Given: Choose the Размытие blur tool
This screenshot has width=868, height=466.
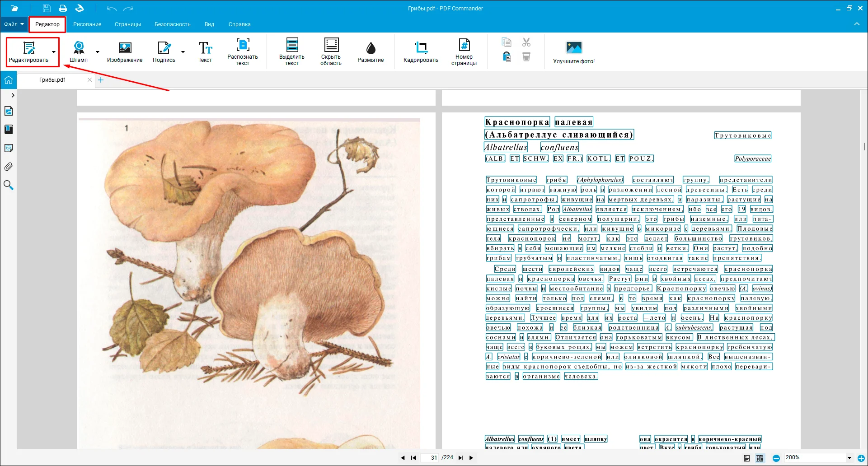Looking at the screenshot, I should coord(371,52).
